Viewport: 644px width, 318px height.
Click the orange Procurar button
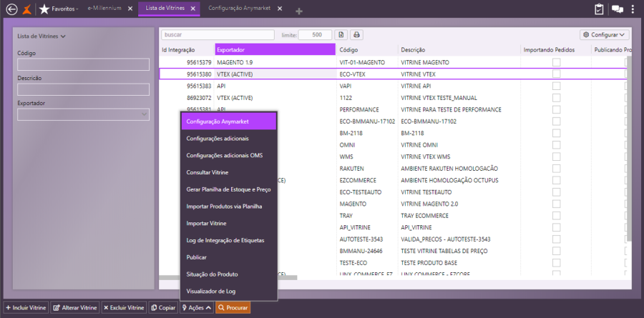pos(233,307)
